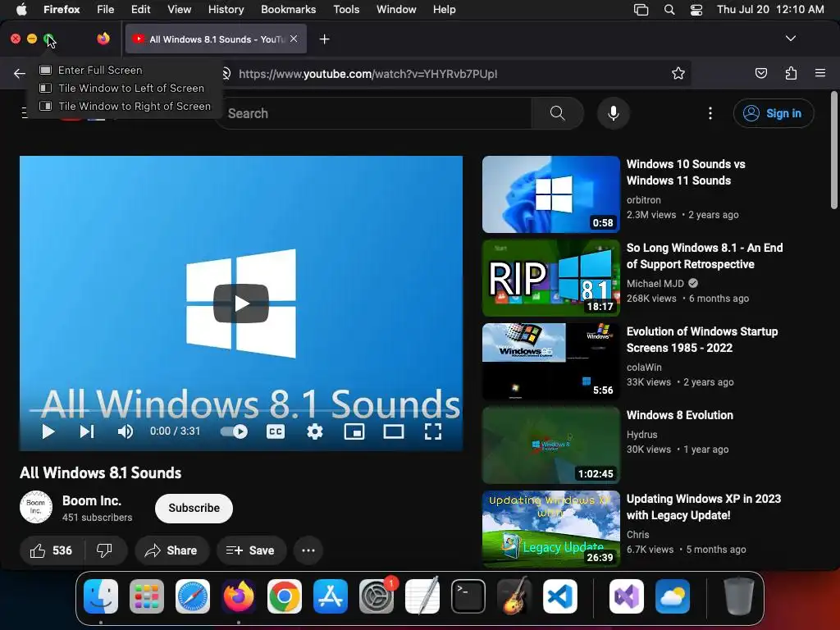The image size is (840, 630).
Task: Open Boom Inc. channel avatar
Action: pos(36,507)
